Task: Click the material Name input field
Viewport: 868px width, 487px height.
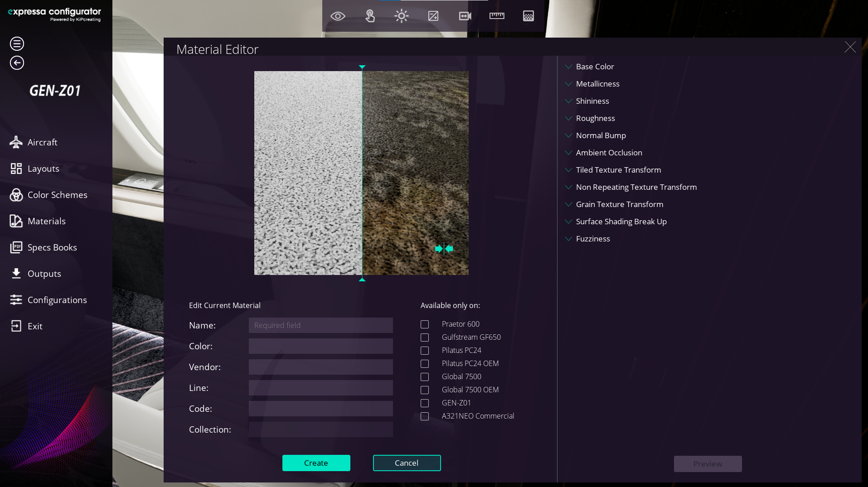Action: (x=320, y=325)
